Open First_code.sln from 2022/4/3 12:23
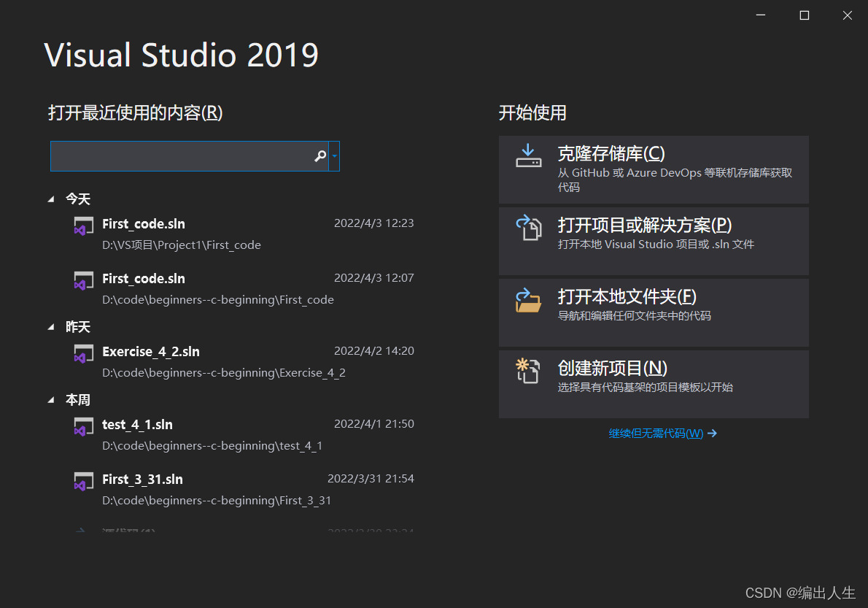The height and width of the screenshot is (608, 868). pyautogui.click(x=244, y=234)
